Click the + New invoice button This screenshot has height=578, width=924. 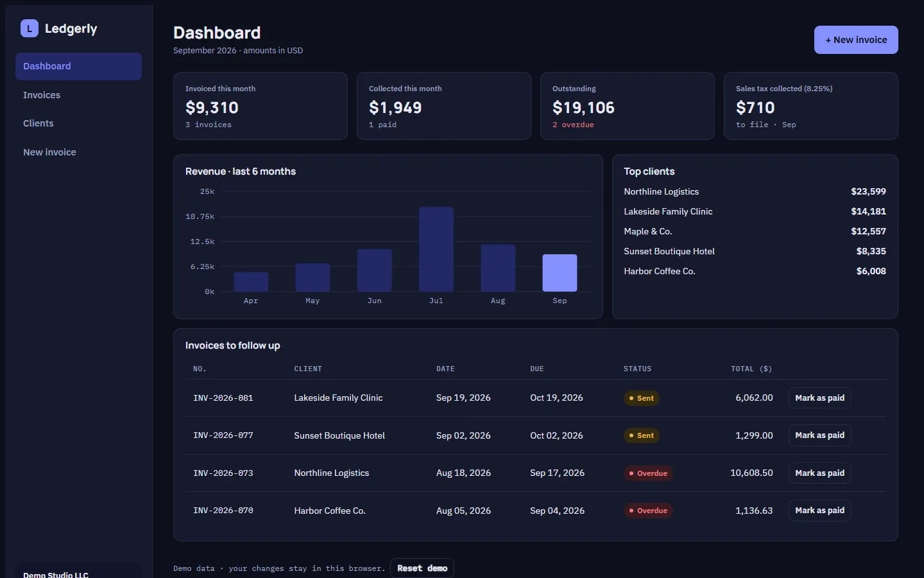pyautogui.click(x=856, y=40)
